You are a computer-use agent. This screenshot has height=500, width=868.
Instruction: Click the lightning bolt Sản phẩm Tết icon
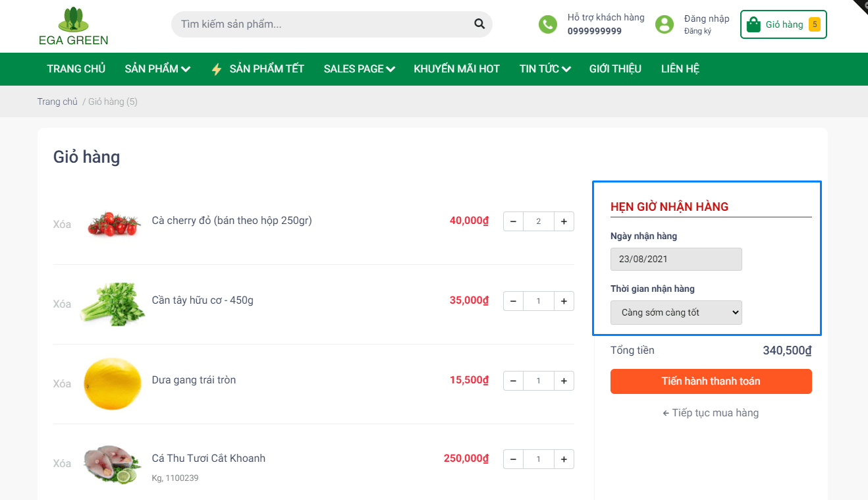point(216,69)
